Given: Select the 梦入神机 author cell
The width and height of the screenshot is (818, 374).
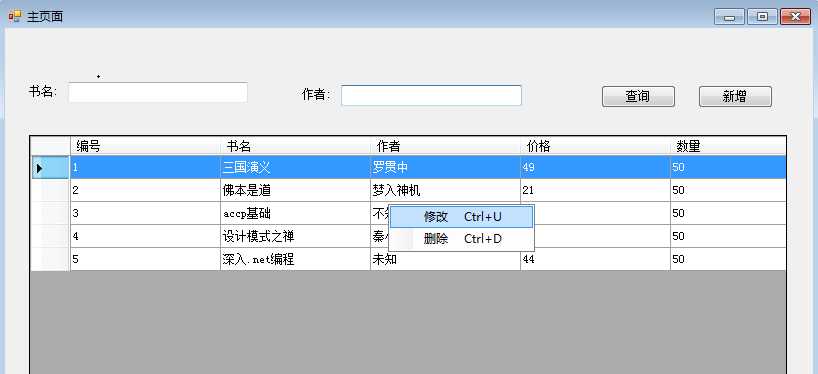Looking at the screenshot, I should coord(446,190).
